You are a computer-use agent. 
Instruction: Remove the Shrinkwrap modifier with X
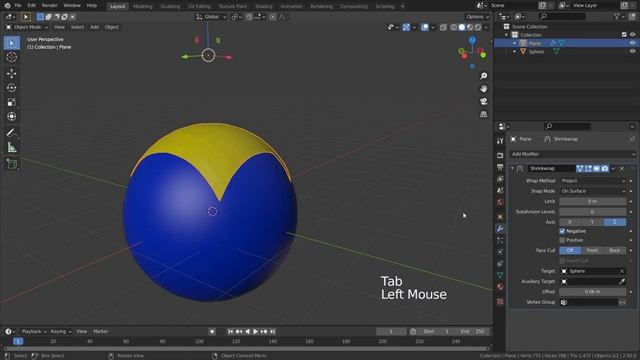[x=622, y=169]
